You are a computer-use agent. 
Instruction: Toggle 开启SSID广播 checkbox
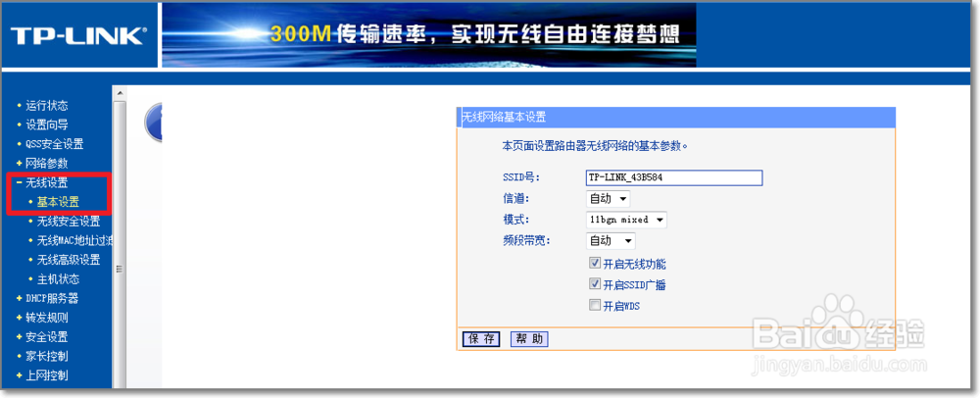click(595, 284)
